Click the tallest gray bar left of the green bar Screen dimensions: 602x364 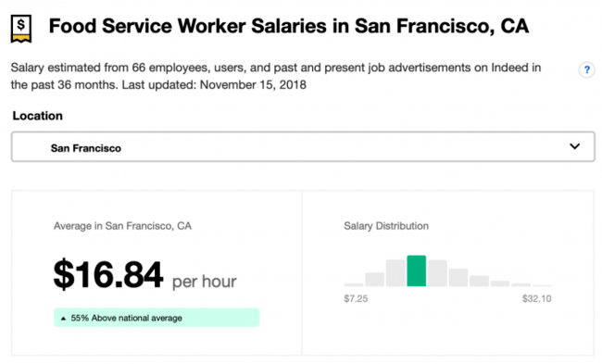395,273
